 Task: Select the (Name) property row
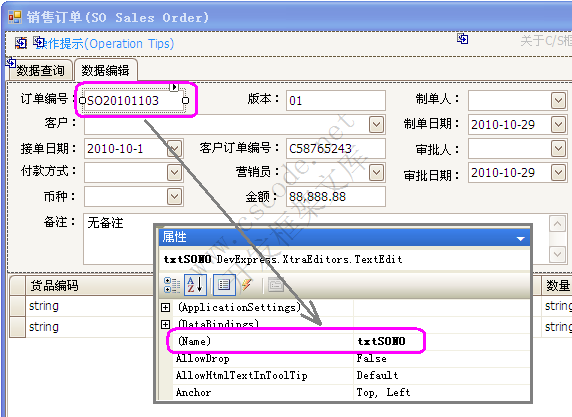296,341
